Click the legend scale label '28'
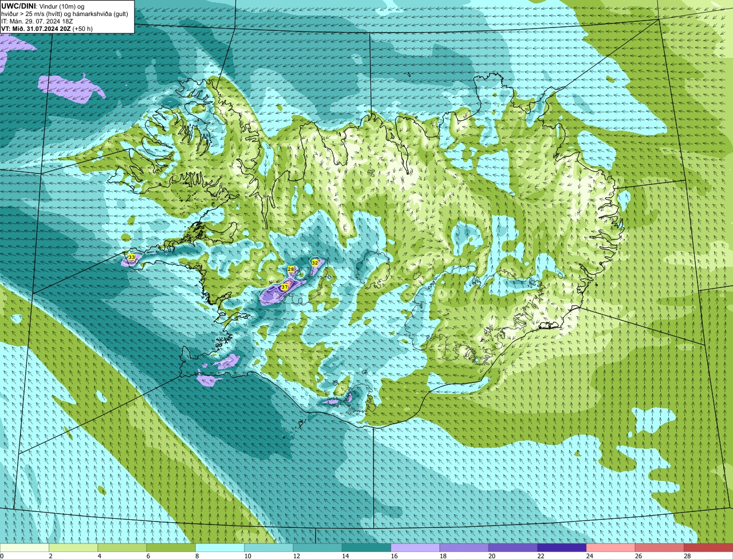The height and width of the screenshot is (560, 733). point(687,556)
